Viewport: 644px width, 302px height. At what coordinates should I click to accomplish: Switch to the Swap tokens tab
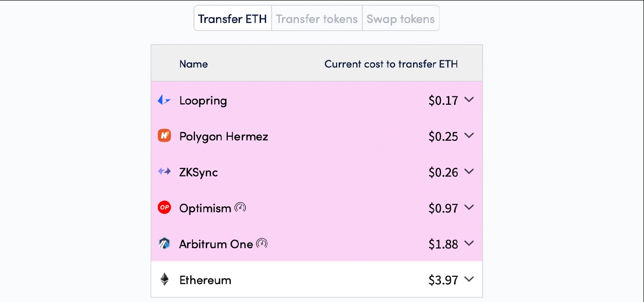401,19
